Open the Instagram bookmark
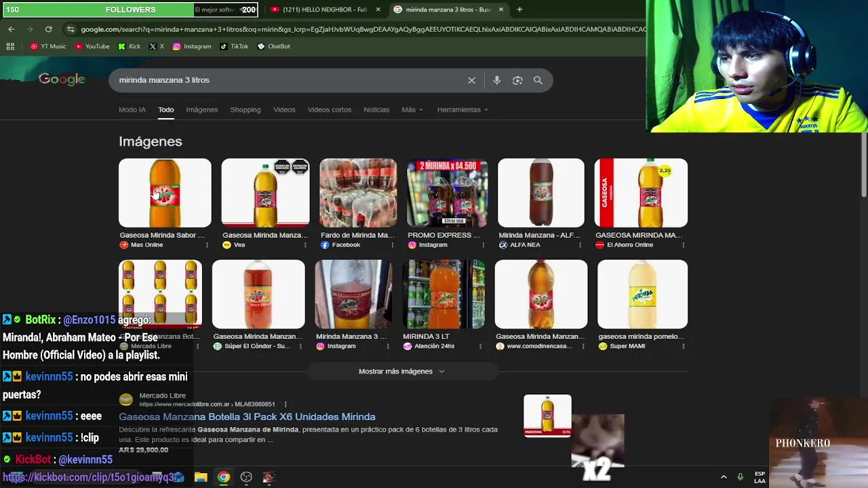868x488 pixels. pyautogui.click(x=192, y=46)
